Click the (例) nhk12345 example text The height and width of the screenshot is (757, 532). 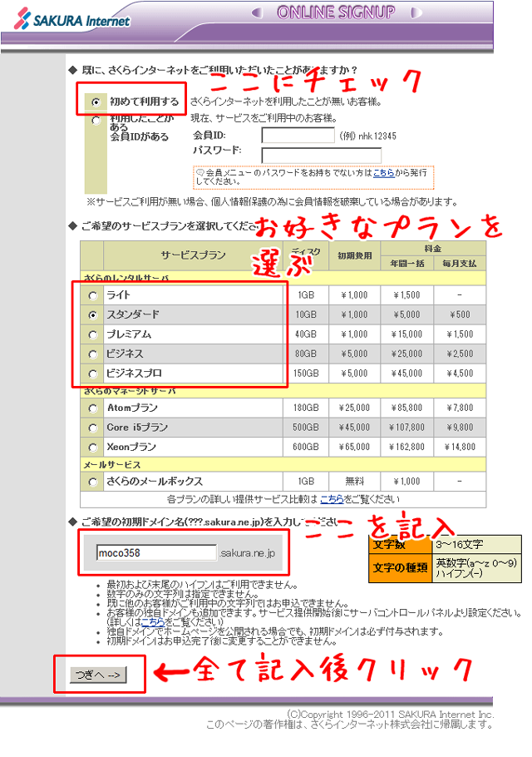coord(368,136)
